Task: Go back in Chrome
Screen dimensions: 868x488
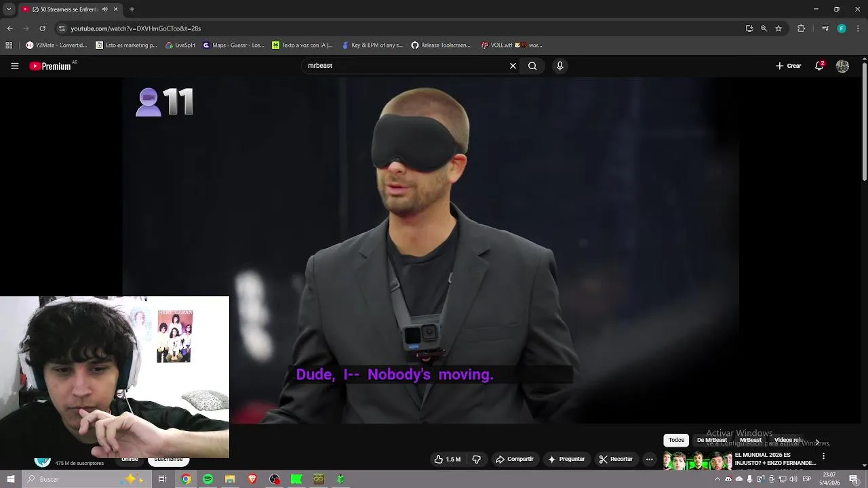Action: pos(9,28)
